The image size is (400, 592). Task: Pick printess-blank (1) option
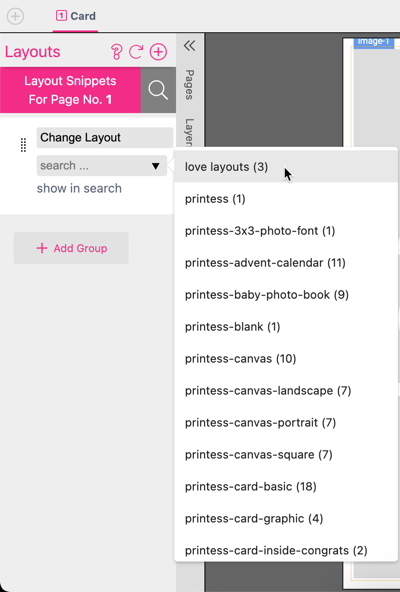(286, 327)
